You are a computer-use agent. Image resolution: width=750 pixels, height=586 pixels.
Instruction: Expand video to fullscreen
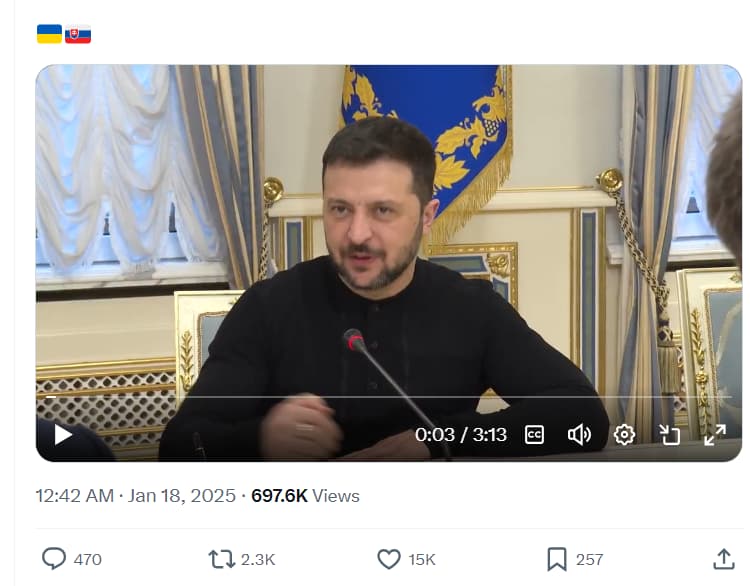point(715,435)
